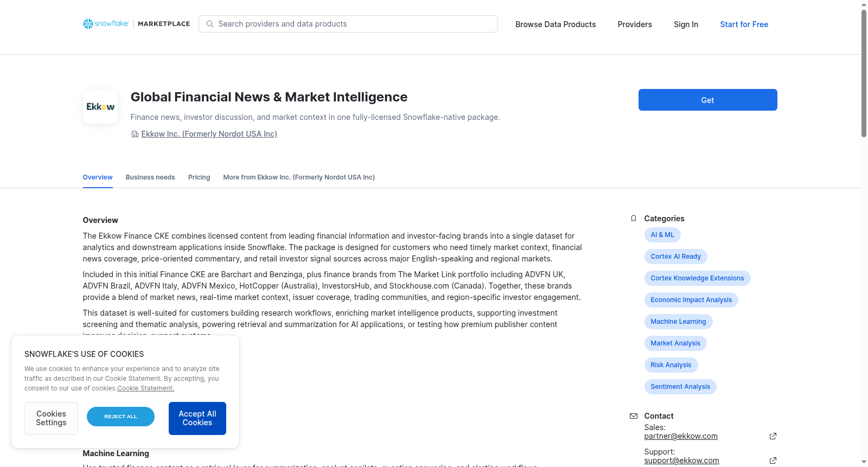Click Start for Free link
Image resolution: width=868 pixels, height=467 pixels.
tap(744, 24)
